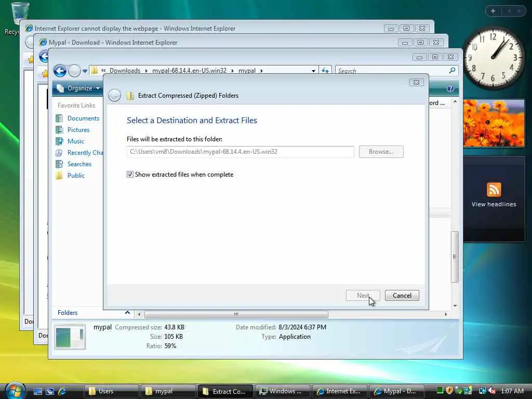Image resolution: width=532 pixels, height=399 pixels.
Task: Open recent pages dropdown in Explorer
Action: 85,71
